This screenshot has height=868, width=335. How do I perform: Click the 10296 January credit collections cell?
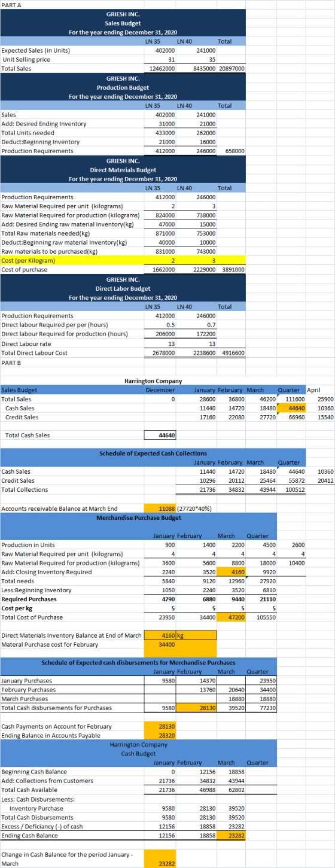tap(206, 480)
